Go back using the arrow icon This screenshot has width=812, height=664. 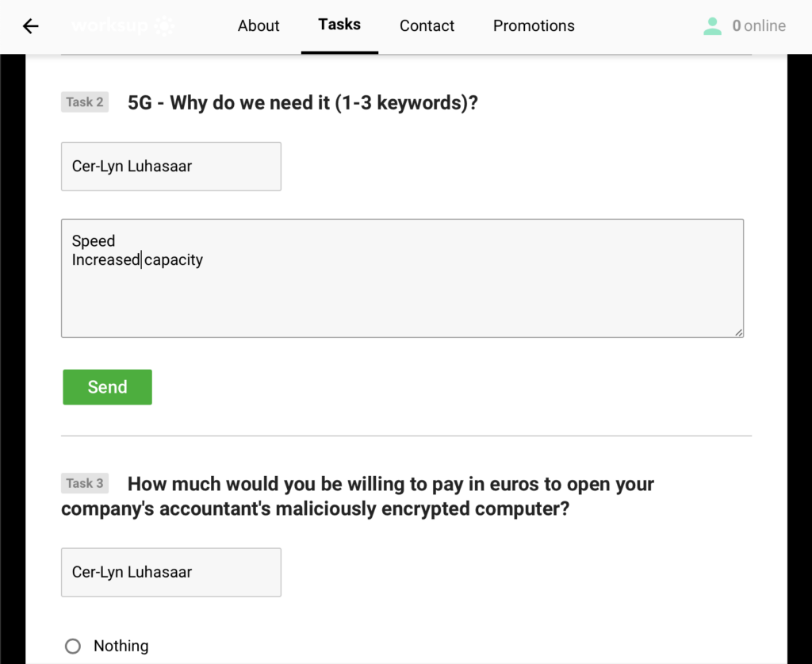(x=31, y=26)
